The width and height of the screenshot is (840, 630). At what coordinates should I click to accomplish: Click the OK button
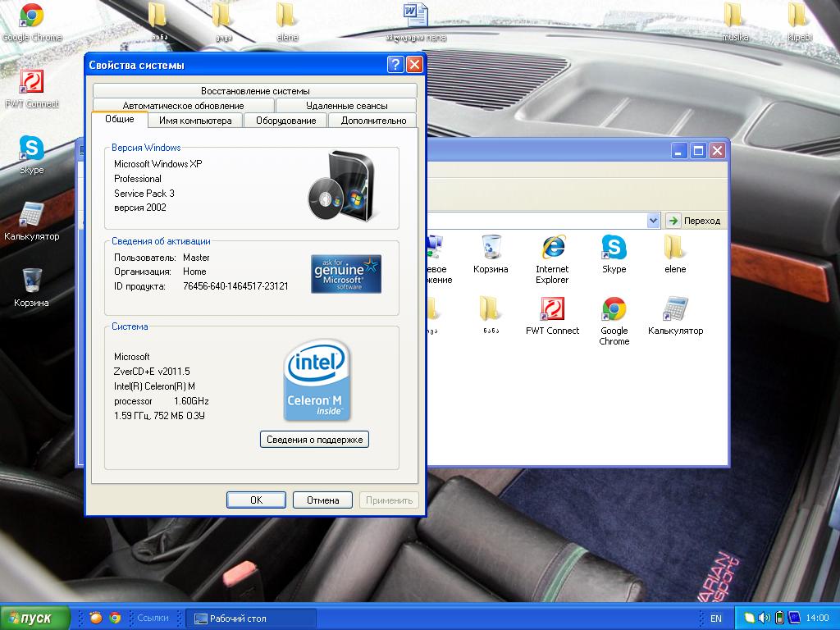256,500
